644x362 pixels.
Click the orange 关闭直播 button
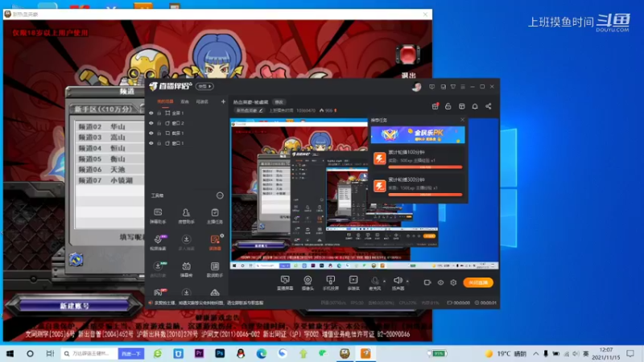click(478, 282)
